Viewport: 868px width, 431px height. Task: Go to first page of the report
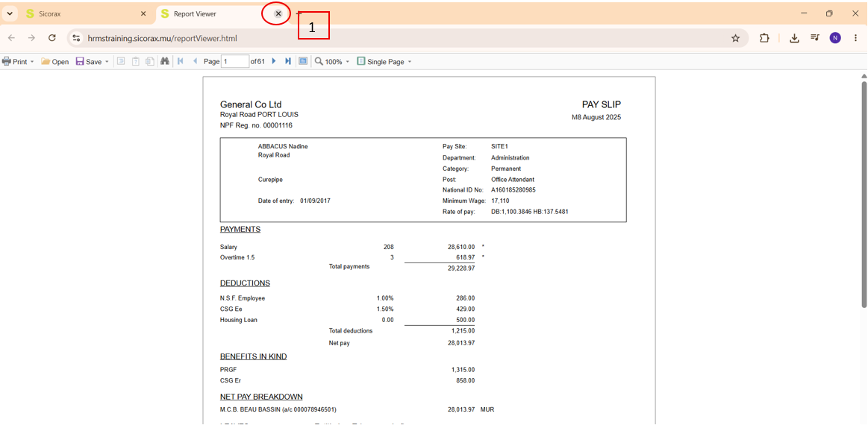tap(181, 61)
